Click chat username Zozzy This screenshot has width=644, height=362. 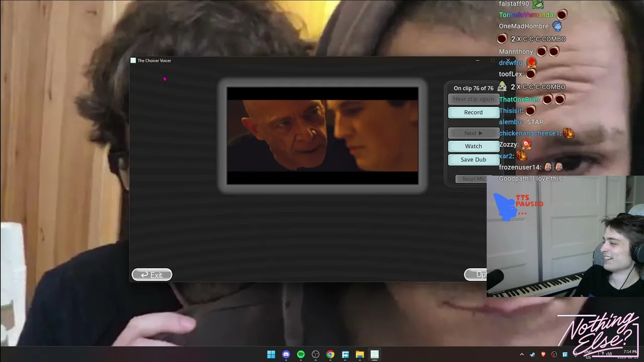(509, 144)
